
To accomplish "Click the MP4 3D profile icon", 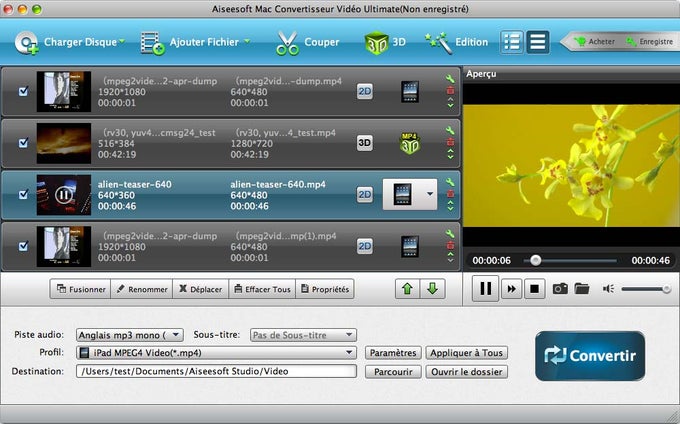I will tap(409, 143).
